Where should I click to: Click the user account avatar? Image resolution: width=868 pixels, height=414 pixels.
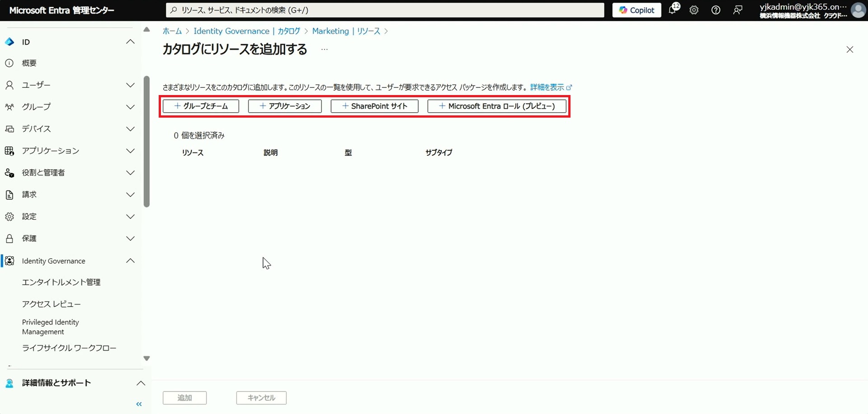tap(858, 10)
